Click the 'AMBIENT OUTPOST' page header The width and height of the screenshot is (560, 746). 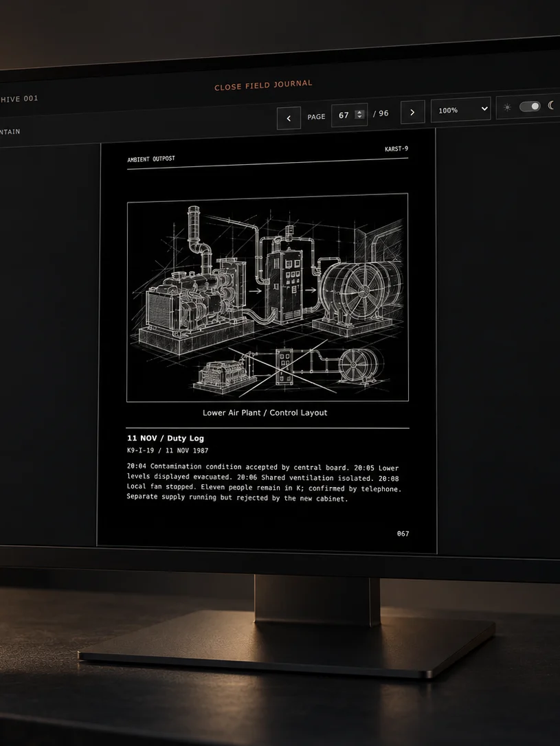(x=151, y=159)
